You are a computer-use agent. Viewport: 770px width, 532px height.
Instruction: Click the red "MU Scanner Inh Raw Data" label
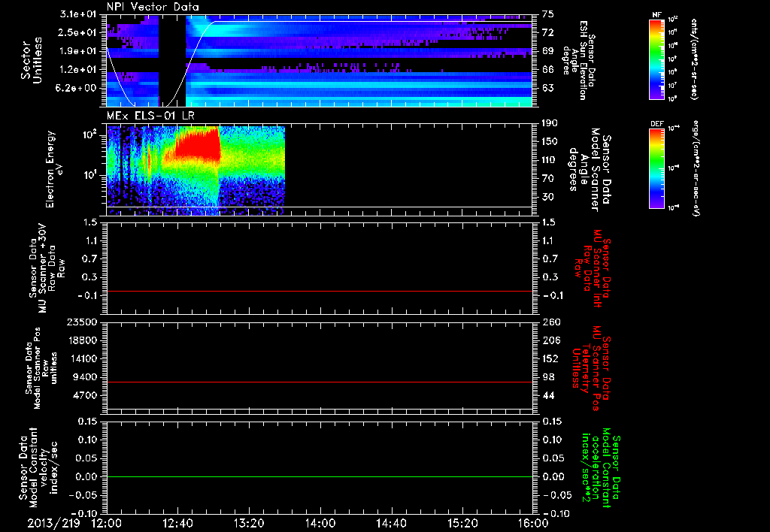(591, 268)
